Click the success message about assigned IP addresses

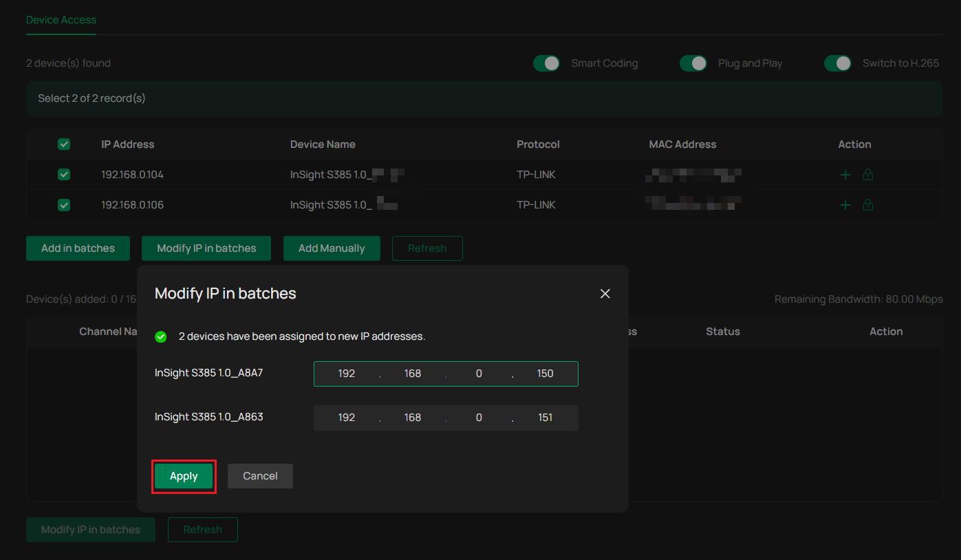(x=302, y=336)
